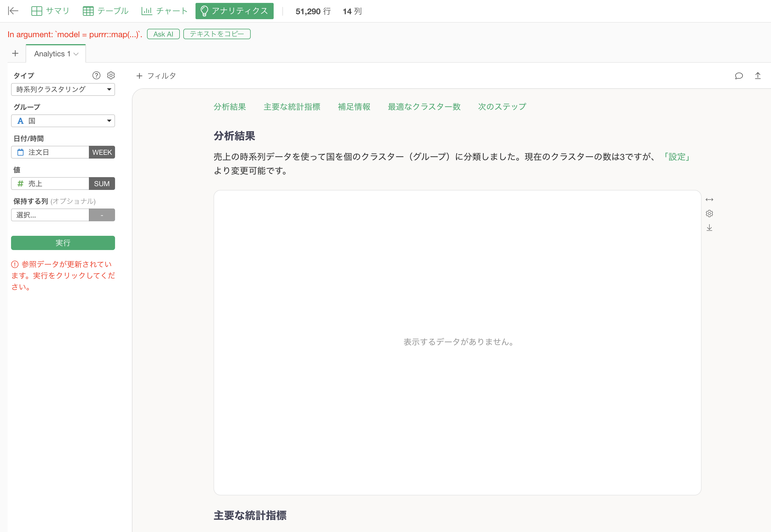Click the Ask AI button

(163, 34)
